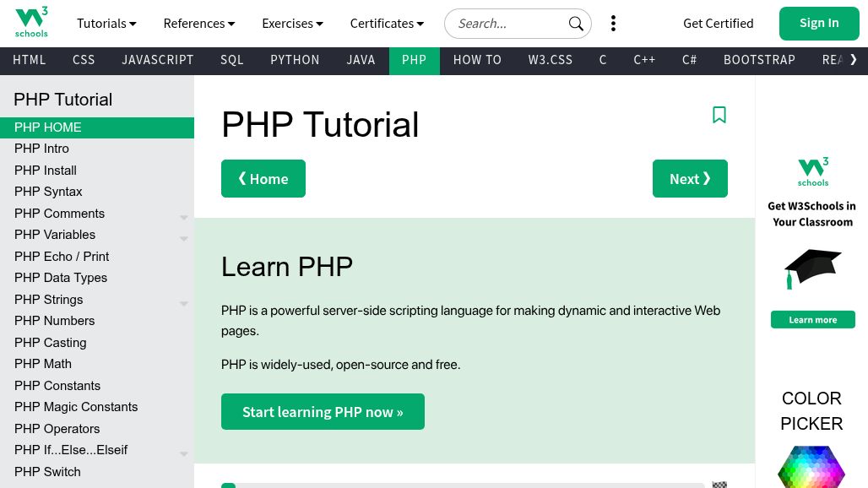Expand the PHP If...Else...Elseif submenu arrow
Screen dimensions: 868x488
pyautogui.click(x=183, y=453)
